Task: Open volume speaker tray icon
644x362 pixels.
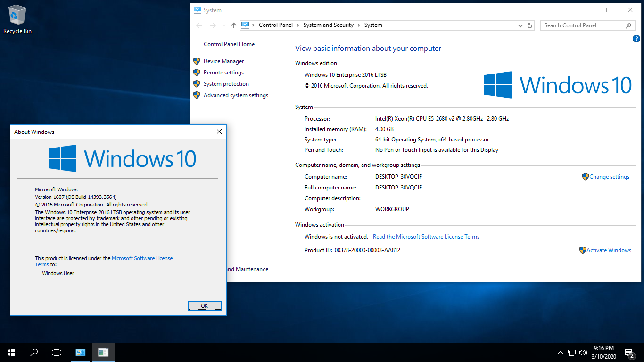Action: (x=583, y=353)
